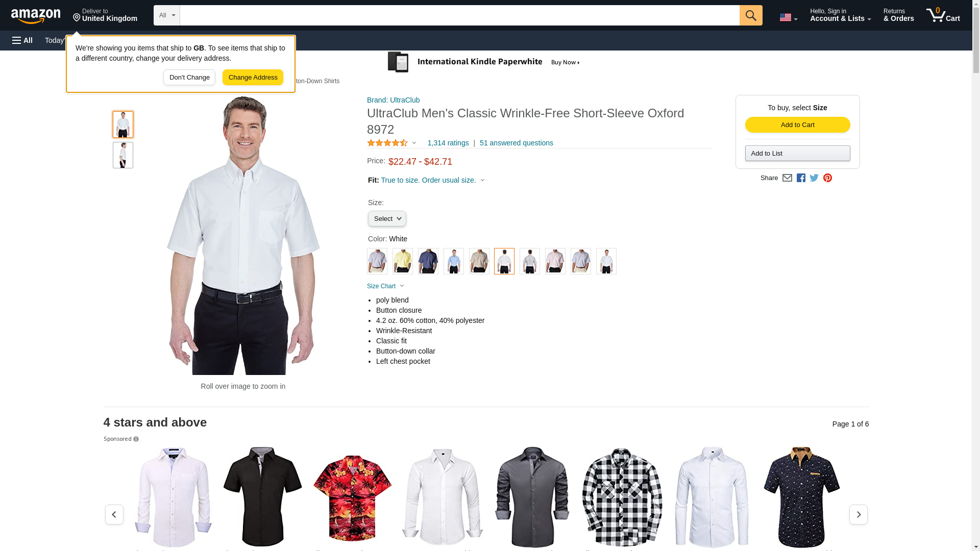The image size is (980, 551).
Task: Click the Add to Cart button
Action: (797, 125)
